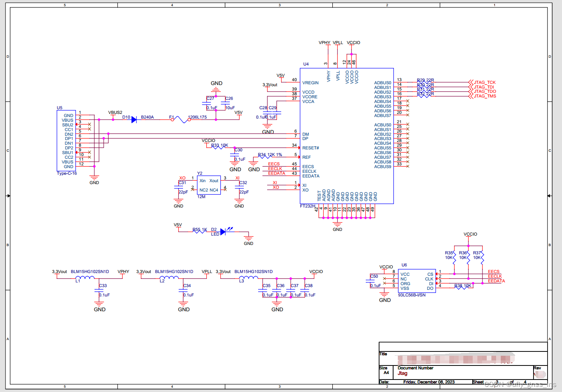This screenshot has height=392, width=562.
Task: Click the R29 22R resistor label
Action: pos(425,80)
